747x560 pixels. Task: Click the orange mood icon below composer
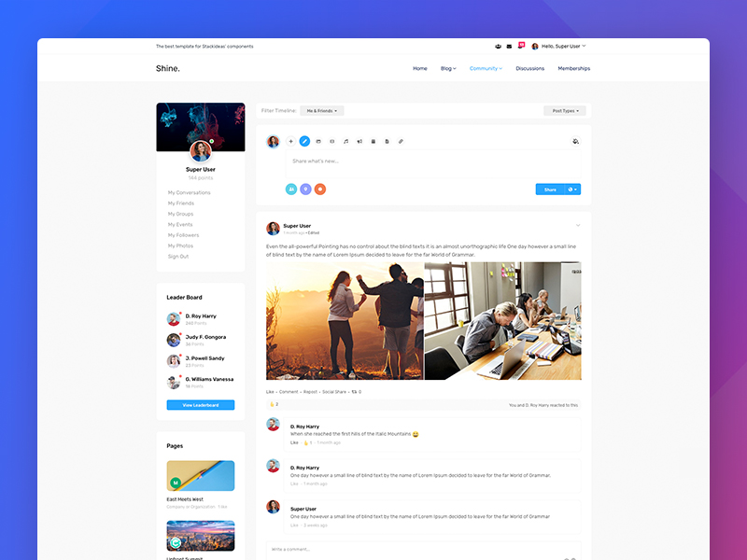click(x=320, y=189)
